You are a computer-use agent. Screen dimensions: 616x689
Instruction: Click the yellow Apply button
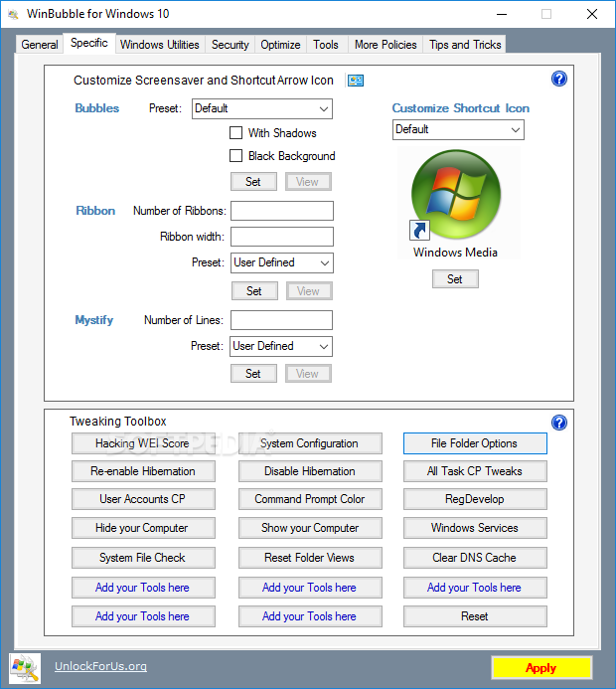(x=541, y=668)
